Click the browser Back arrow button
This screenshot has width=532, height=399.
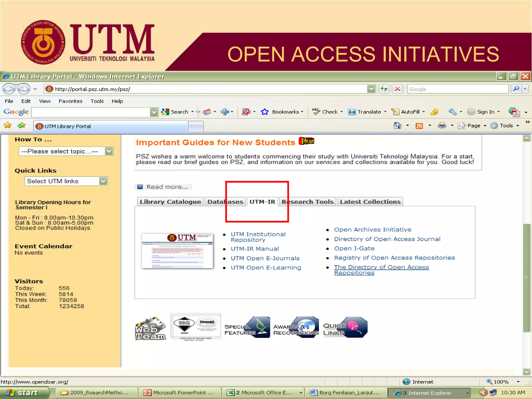click(x=9, y=89)
